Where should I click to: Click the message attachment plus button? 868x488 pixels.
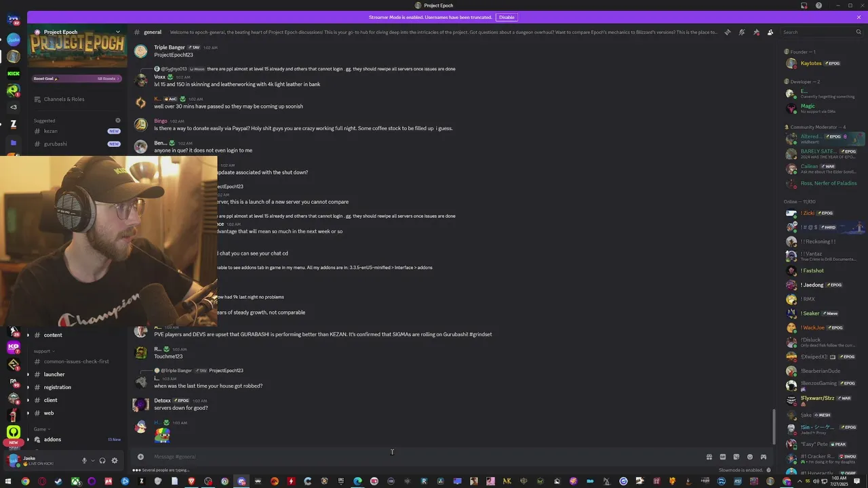(140, 456)
